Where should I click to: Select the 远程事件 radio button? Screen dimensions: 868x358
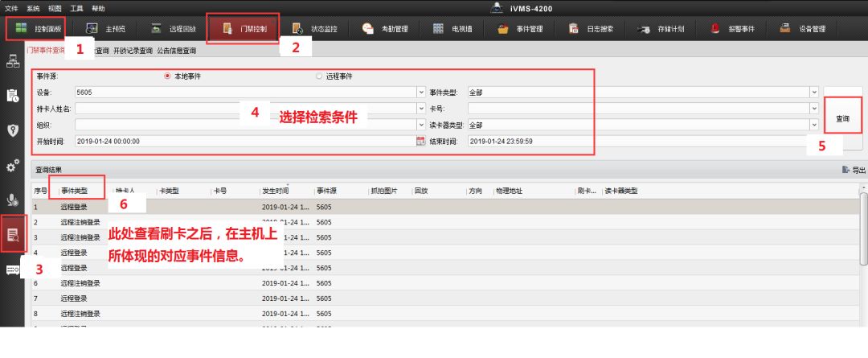319,76
